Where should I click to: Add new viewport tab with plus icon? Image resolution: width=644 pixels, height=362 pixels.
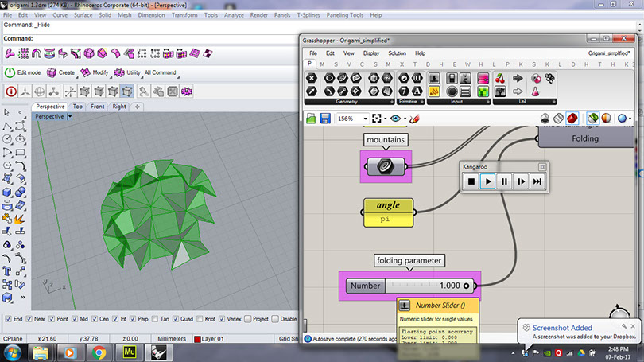tap(138, 107)
